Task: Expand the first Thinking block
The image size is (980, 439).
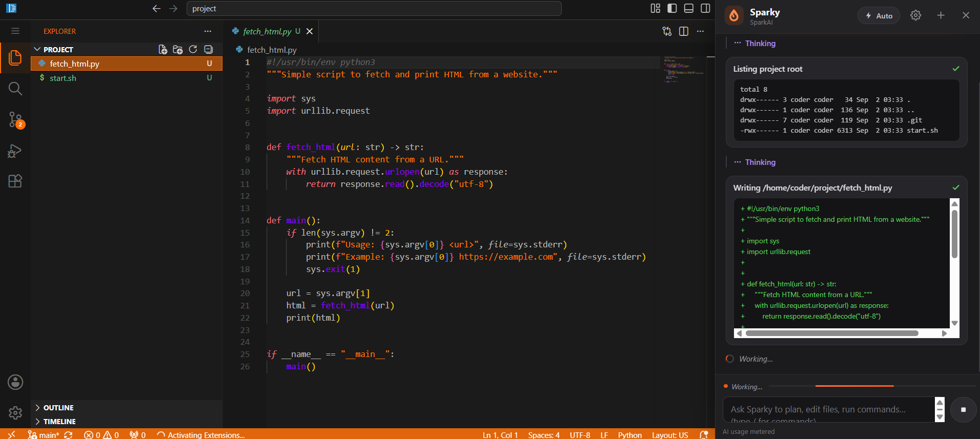Action: (x=754, y=43)
